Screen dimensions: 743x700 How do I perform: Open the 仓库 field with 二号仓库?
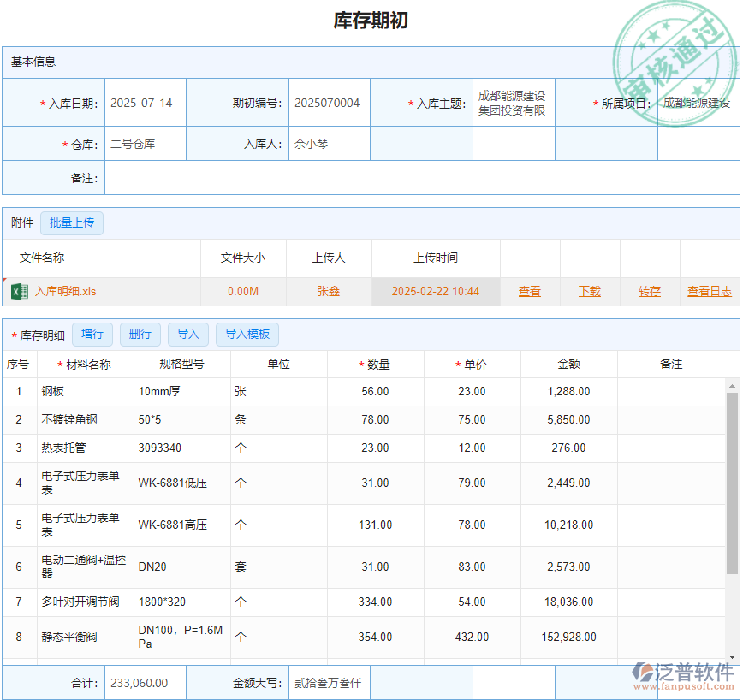[x=145, y=144]
